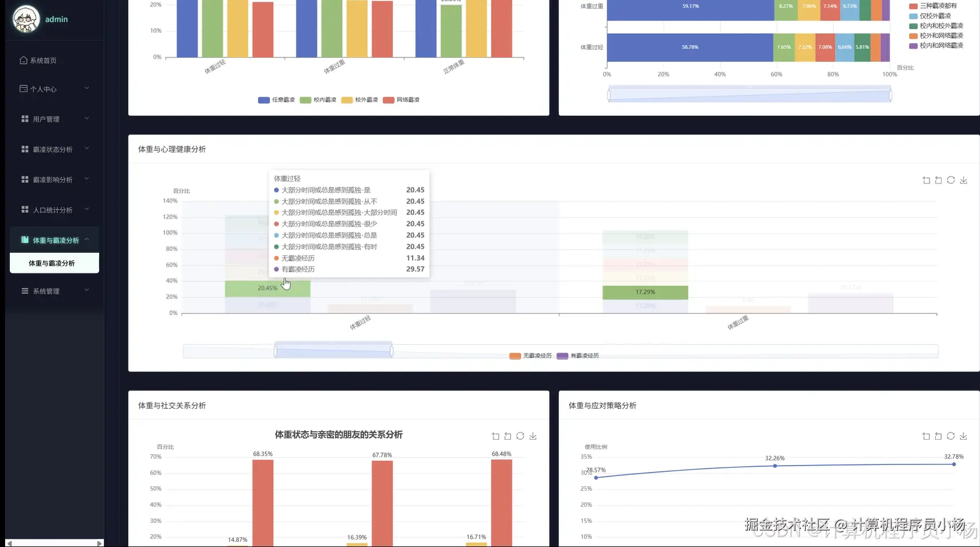
Task: Toggle 校内和校外霸凌 legend series
Action: (x=936, y=26)
